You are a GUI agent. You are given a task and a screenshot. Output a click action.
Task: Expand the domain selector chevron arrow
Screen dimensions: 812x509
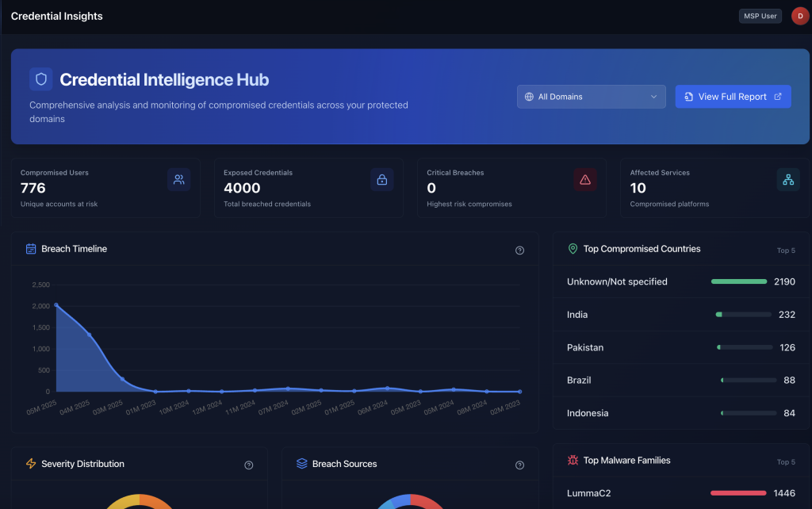point(654,97)
